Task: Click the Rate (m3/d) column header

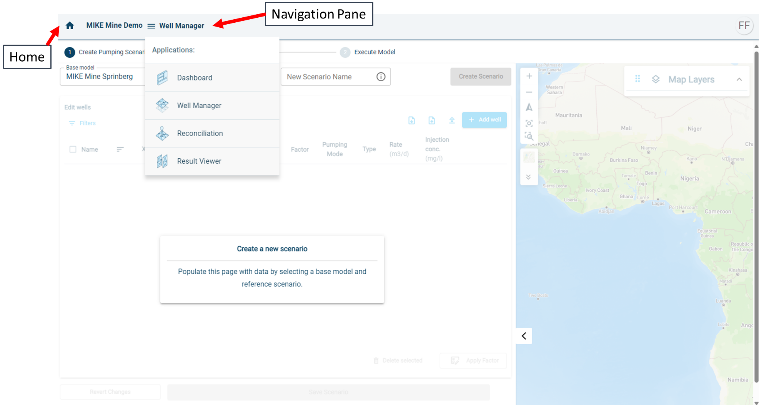Action: [x=399, y=149]
